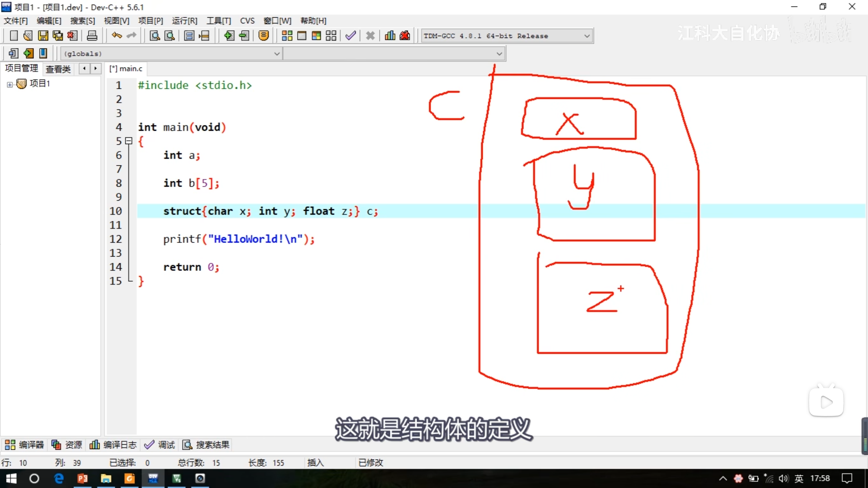Click the volume icon in system tray
Viewport: 868px width, 488px height.
point(783,478)
